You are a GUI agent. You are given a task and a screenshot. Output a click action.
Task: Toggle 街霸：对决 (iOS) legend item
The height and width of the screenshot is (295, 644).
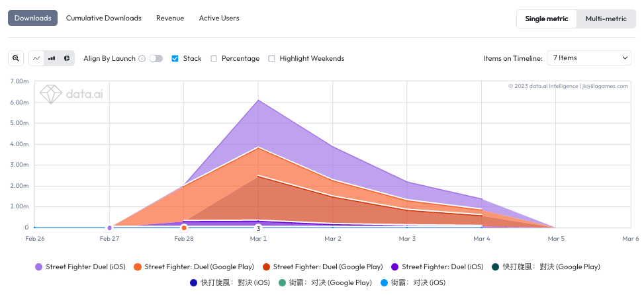[x=413, y=282]
